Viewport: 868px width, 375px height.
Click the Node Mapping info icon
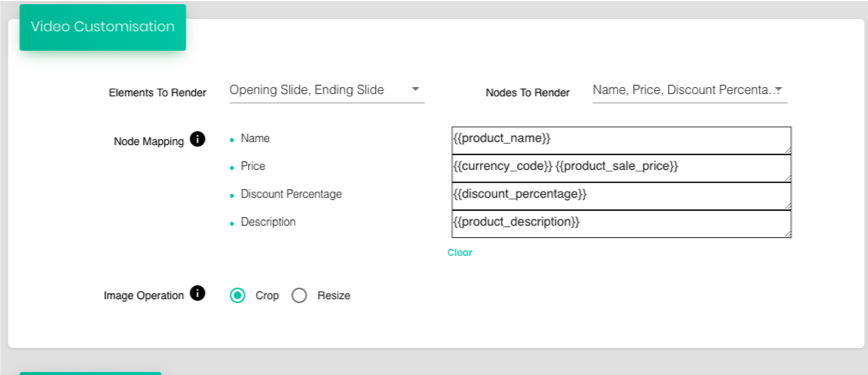[x=197, y=139]
